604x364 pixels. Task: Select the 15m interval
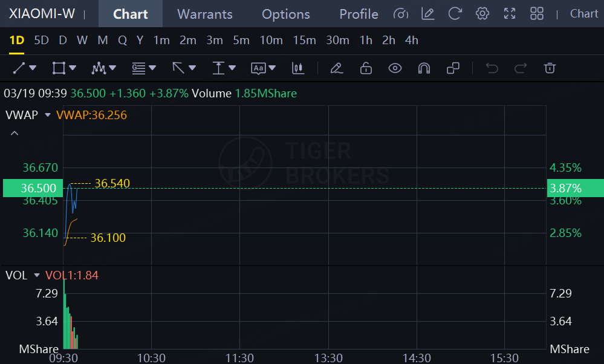tap(304, 41)
